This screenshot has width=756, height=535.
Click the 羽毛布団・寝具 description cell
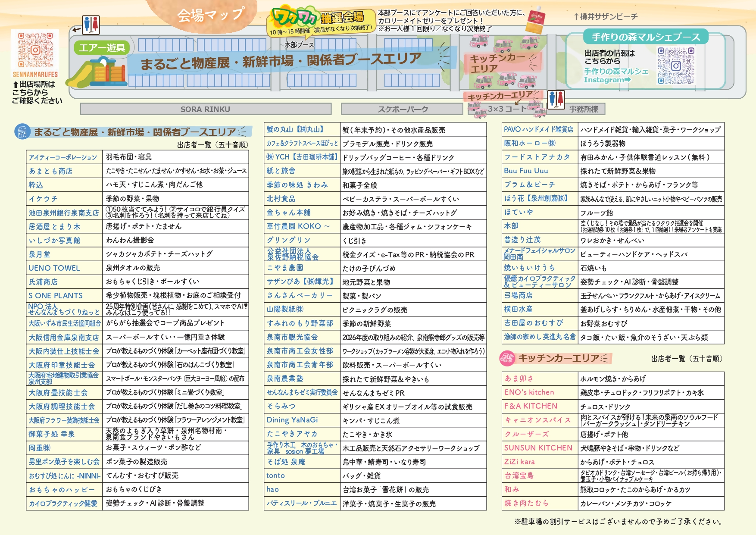pyautogui.click(x=175, y=157)
